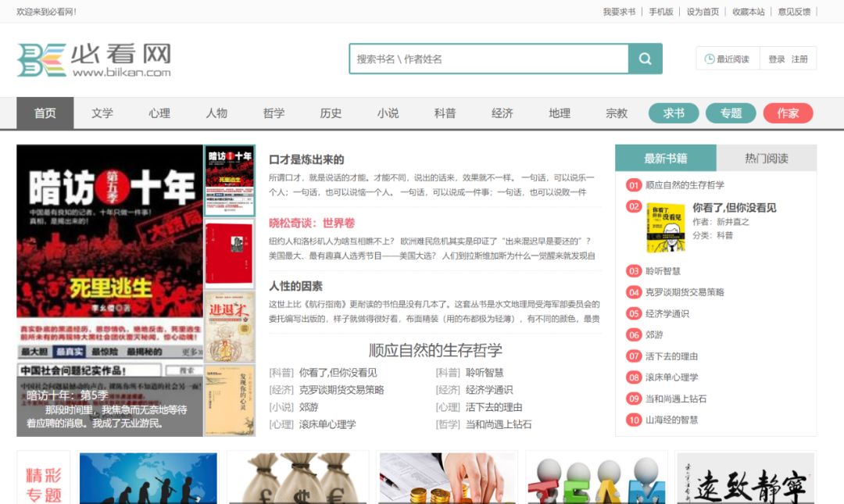Open the 专题 button

731,113
